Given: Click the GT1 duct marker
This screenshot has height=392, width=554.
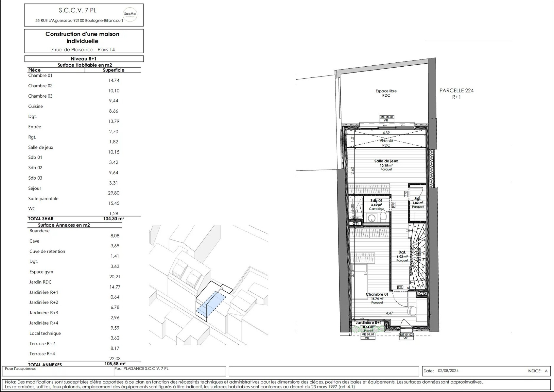Looking at the screenshot, I should [x=355, y=224].
